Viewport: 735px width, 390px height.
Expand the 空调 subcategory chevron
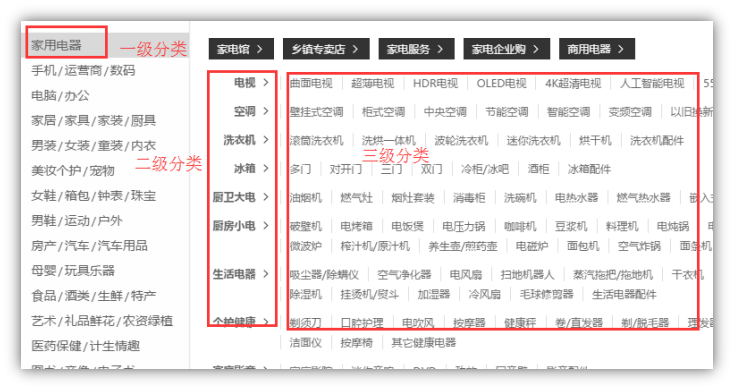(x=266, y=111)
